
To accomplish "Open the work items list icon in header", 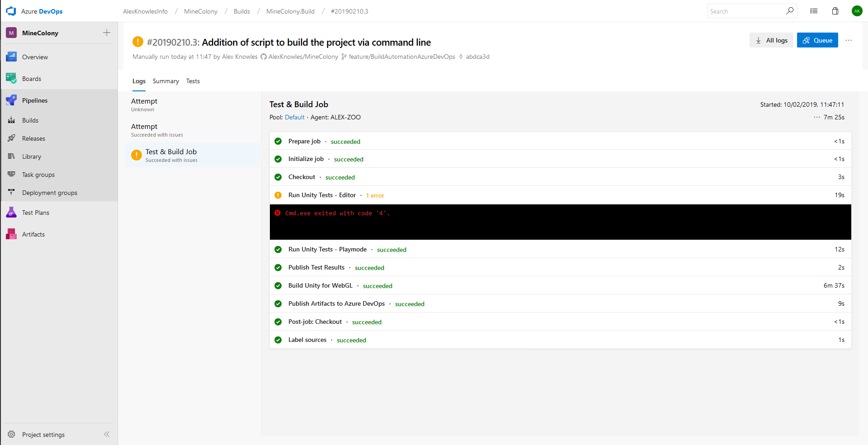I will click(814, 11).
